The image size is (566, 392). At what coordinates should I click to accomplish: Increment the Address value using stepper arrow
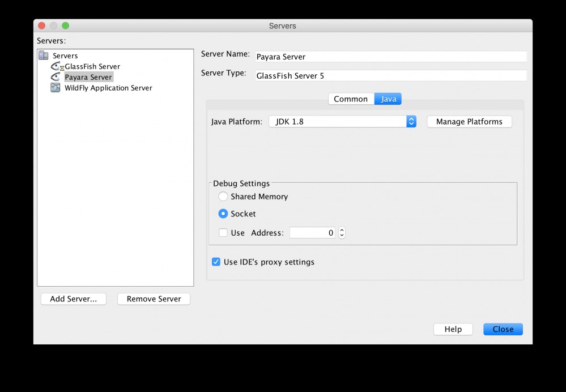pyautogui.click(x=342, y=229)
